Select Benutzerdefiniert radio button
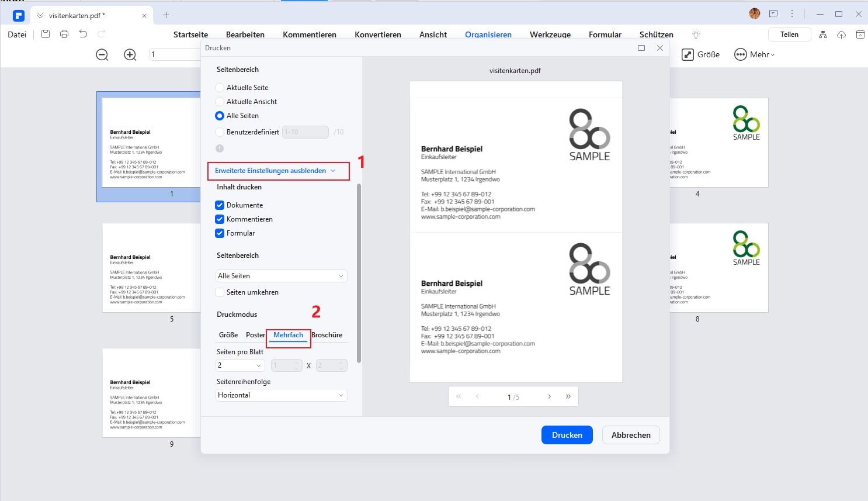Viewport: 868px width, 501px height. (220, 132)
